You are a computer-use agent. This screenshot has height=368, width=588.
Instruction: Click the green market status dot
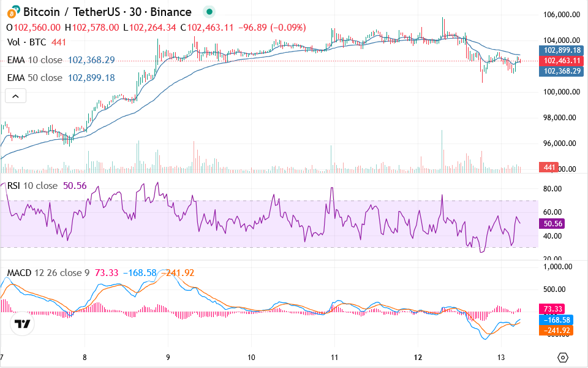209,12
